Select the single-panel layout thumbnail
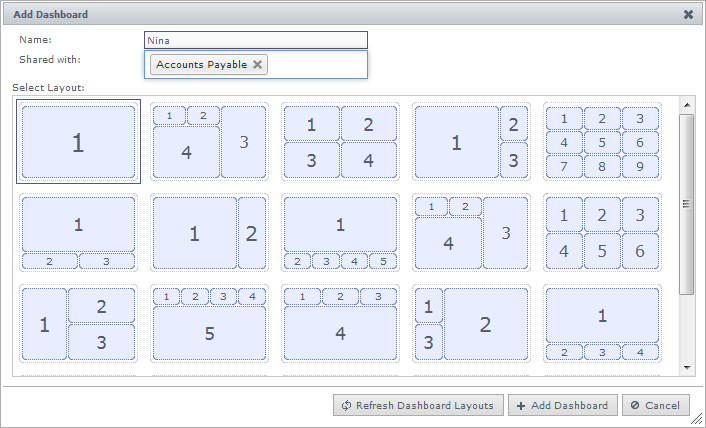 [78, 142]
